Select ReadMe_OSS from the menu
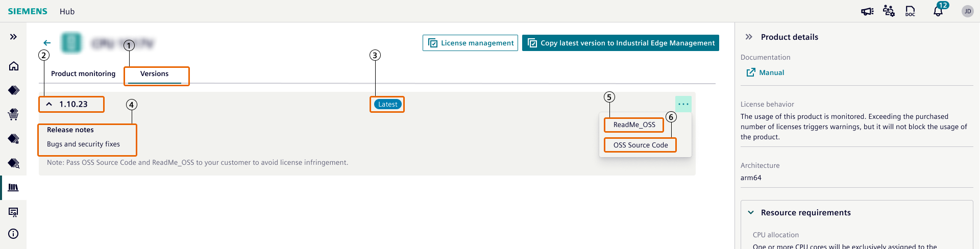980x249 pixels. click(x=634, y=124)
